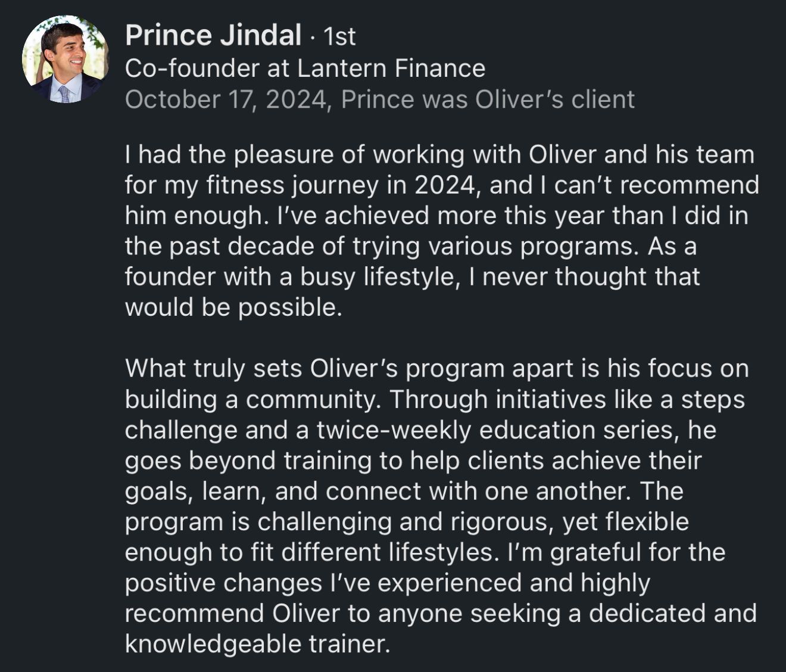Click the knowledgeable trainer closing line
Image resolution: width=786 pixels, height=672 pixels.
257,644
